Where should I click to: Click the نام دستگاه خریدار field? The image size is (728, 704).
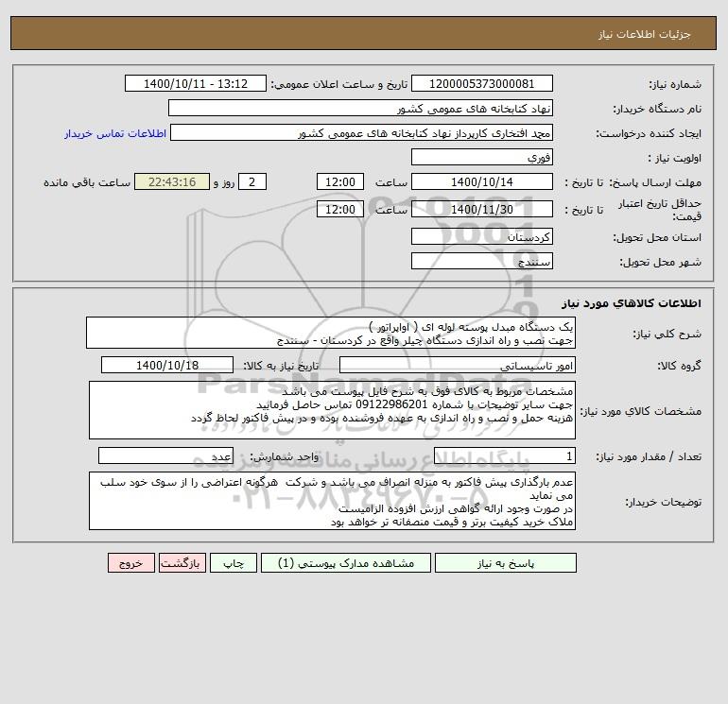pos(360,108)
